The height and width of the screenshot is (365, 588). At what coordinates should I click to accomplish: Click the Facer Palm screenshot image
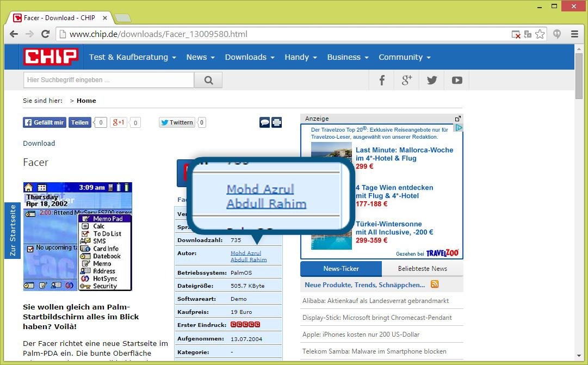tap(78, 237)
